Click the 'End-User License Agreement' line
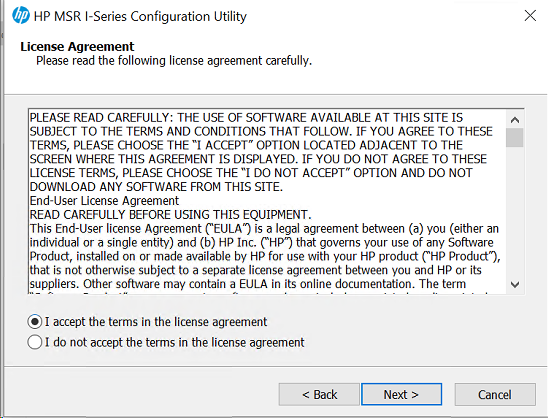Image resolution: width=548 pixels, height=418 pixels. [104, 201]
